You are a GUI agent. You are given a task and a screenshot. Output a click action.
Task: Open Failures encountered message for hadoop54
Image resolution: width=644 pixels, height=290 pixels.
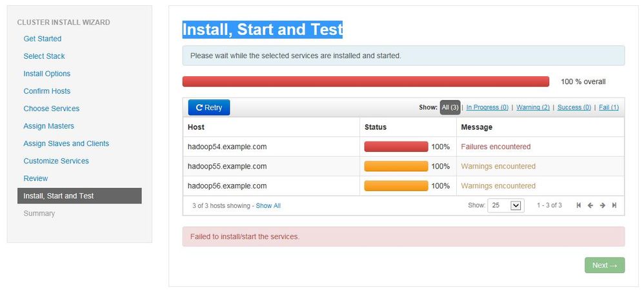[x=496, y=147]
